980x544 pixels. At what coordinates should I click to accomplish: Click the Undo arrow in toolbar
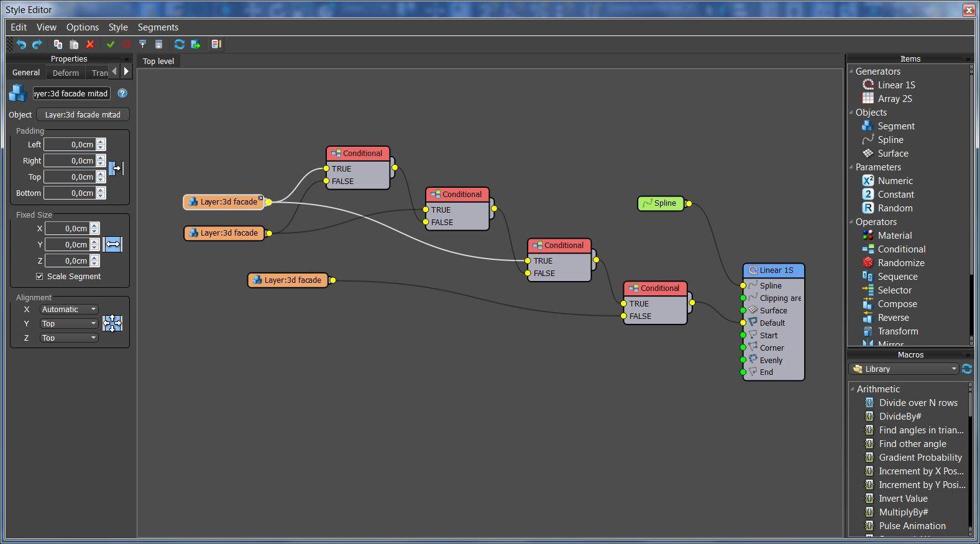(x=22, y=44)
